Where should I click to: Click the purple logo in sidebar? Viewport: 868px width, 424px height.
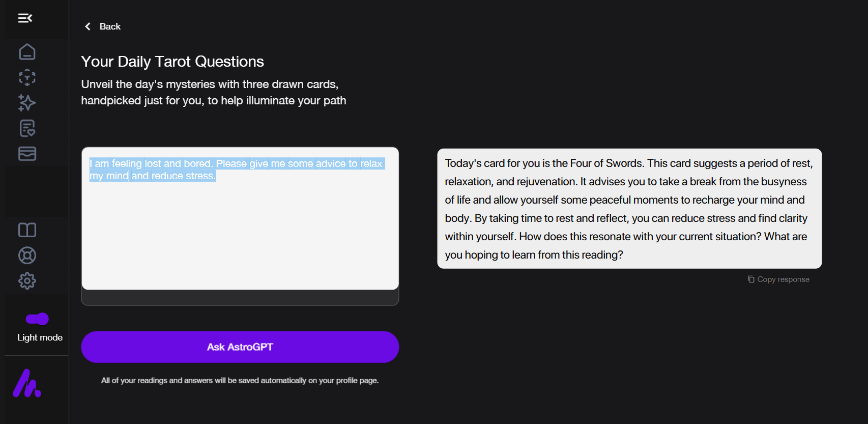coord(27,384)
